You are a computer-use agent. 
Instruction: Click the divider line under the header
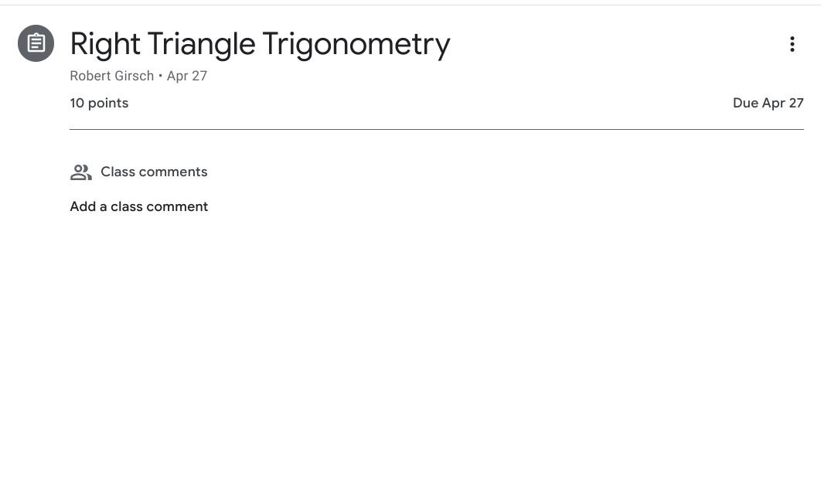click(436, 129)
